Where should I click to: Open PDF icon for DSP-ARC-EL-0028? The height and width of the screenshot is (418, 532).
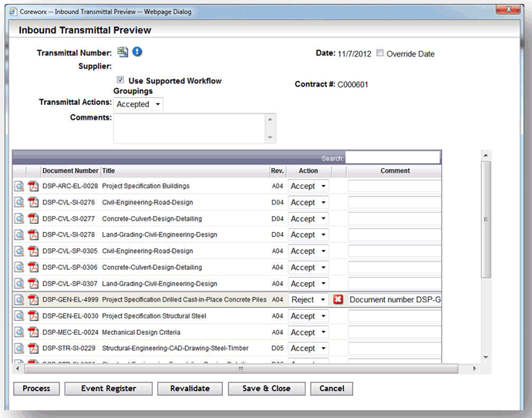click(33, 186)
